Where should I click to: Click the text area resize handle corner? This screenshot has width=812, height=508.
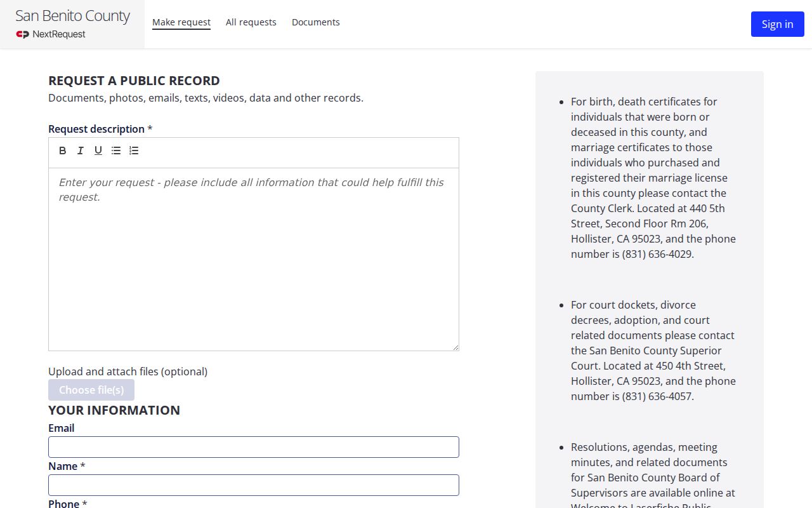click(455, 347)
